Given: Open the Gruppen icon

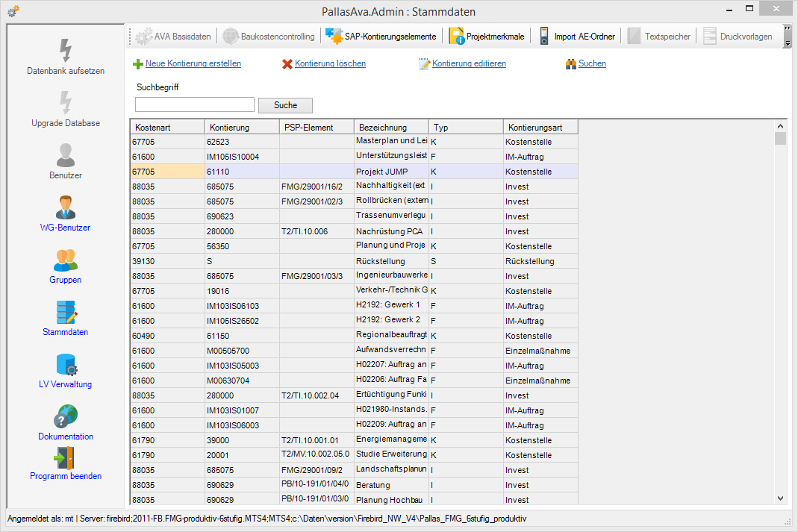Looking at the screenshot, I should [66, 260].
